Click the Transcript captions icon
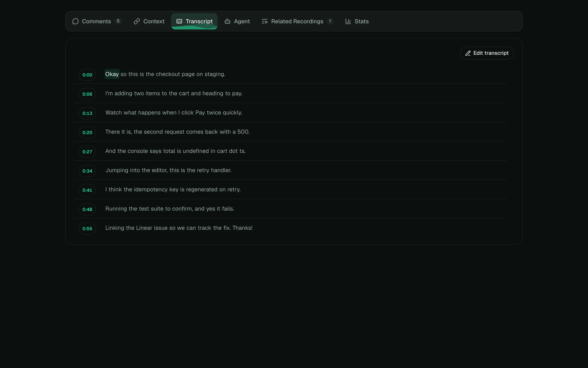 [179, 21]
